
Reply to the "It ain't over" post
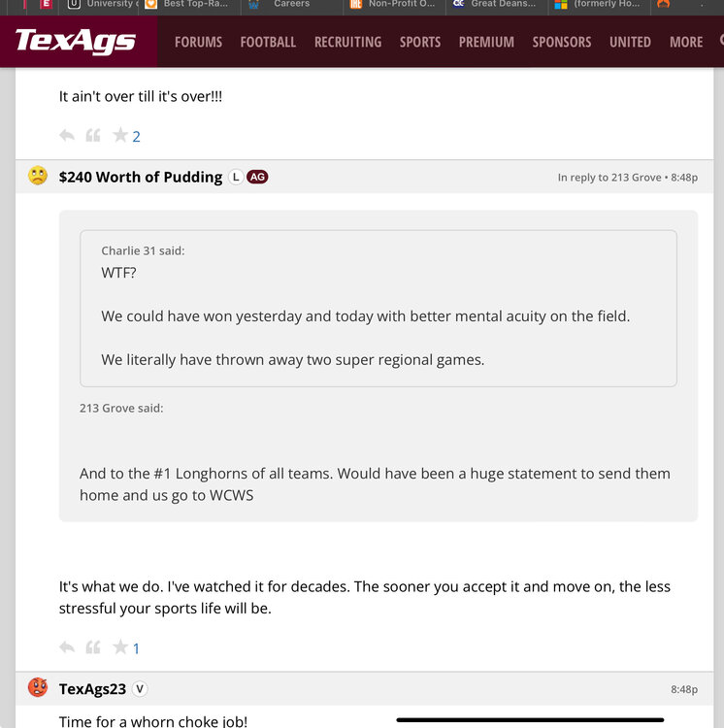point(67,136)
